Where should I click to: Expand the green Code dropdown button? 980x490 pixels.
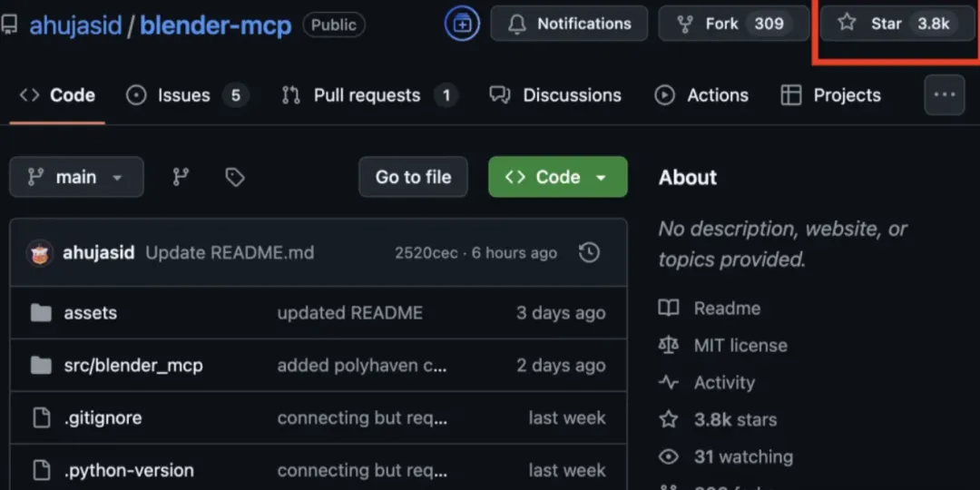[x=557, y=178]
